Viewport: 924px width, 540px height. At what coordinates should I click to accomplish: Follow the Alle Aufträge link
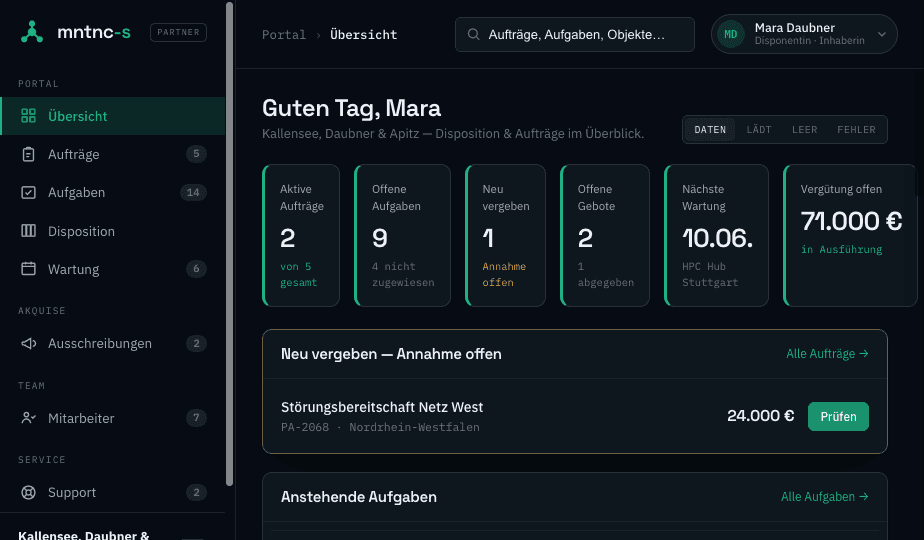[x=827, y=354]
